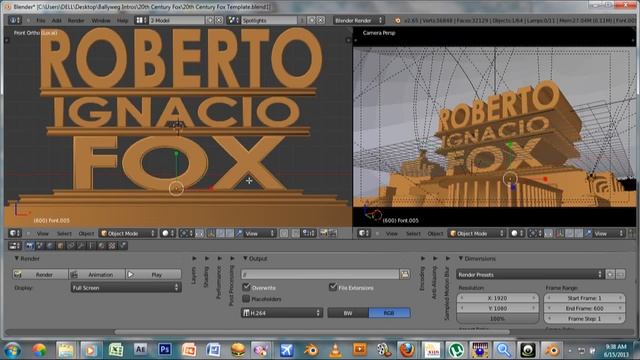Screen dimensions: 640x360
Task: Adjust the X 1920 resolution field
Action: point(498,298)
